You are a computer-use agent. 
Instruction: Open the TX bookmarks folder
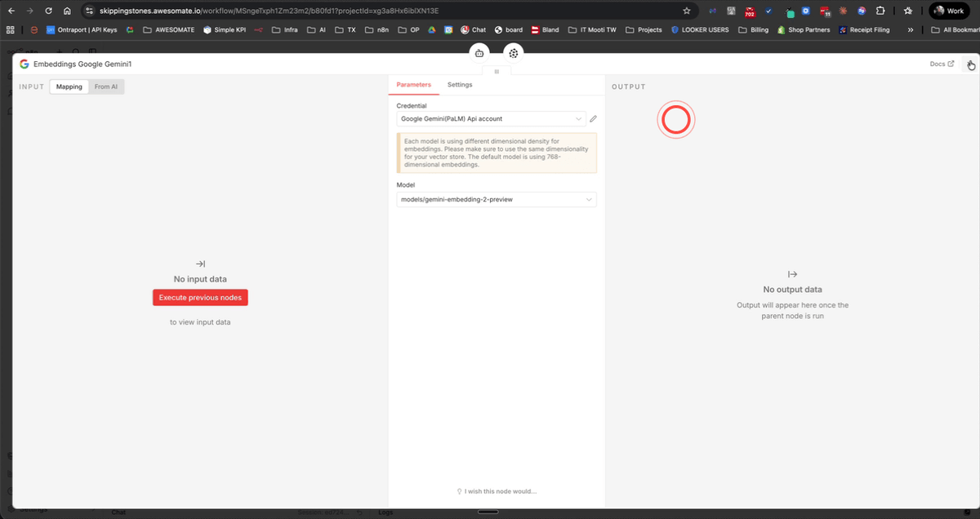tap(345, 29)
